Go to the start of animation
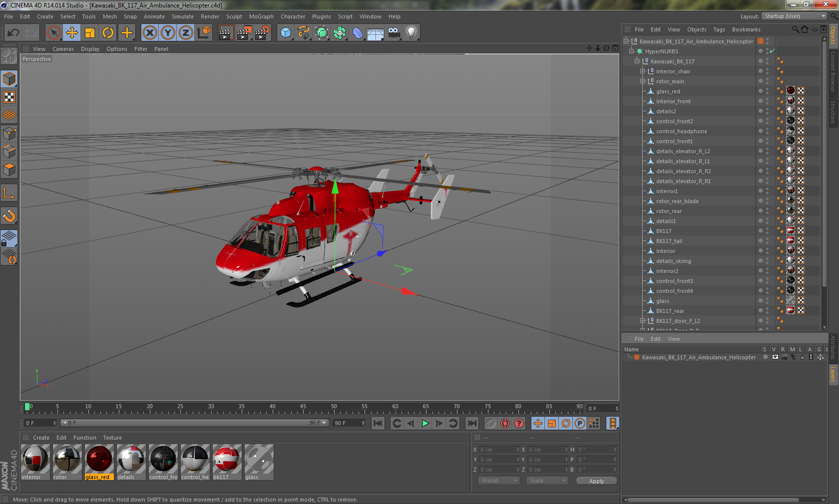This screenshot has width=839, height=504. point(378,423)
